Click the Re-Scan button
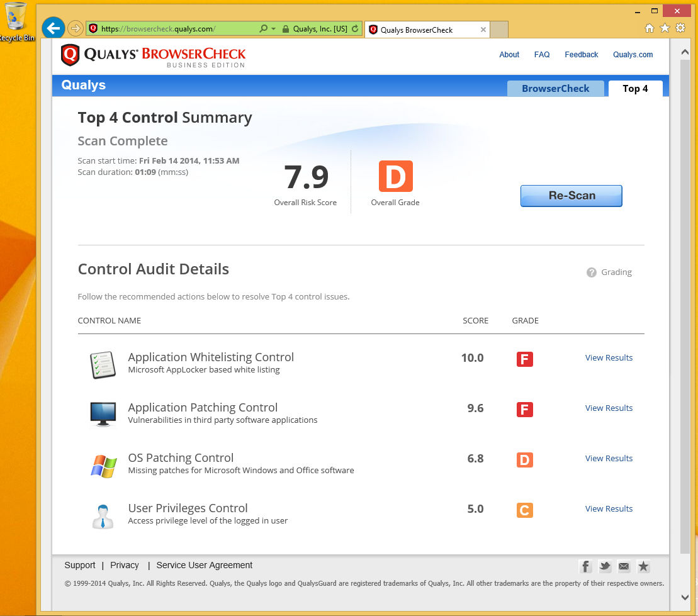Viewport: 698px width, 616px height. point(571,196)
